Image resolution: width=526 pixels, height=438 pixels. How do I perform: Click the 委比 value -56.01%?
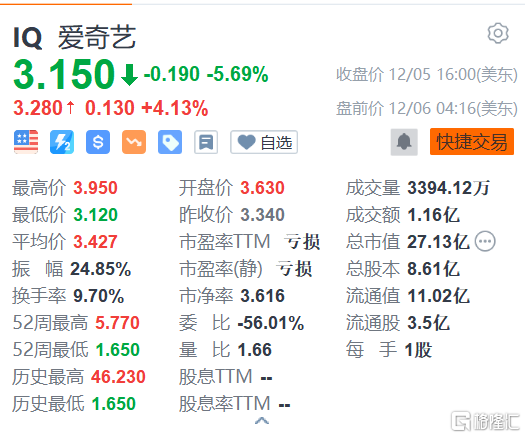click(271, 323)
